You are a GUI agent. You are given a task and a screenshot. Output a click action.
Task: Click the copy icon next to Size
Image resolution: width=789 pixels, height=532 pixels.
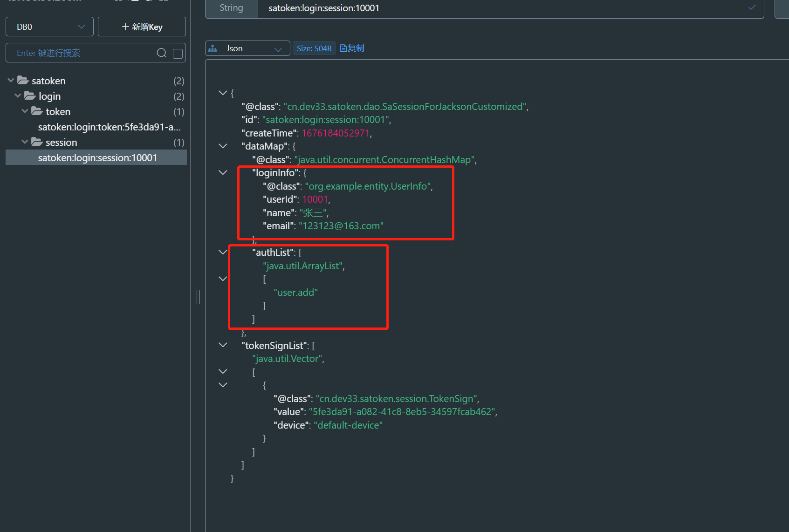point(343,48)
